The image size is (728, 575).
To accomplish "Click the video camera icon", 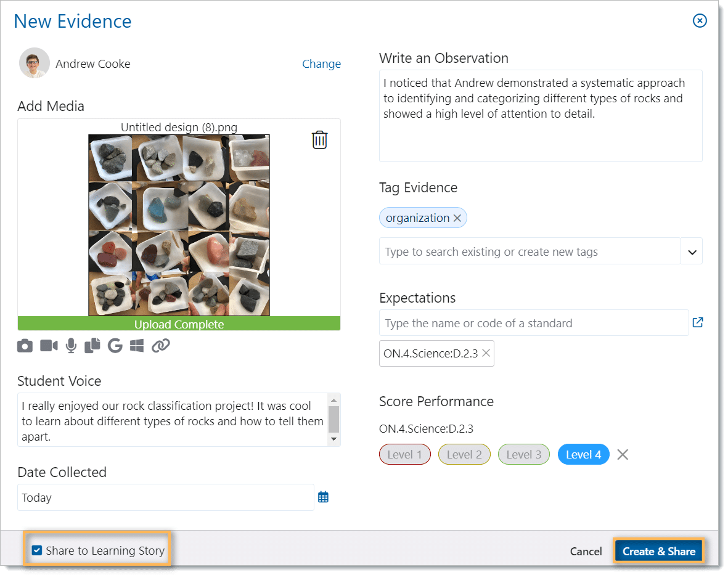I will pos(49,346).
